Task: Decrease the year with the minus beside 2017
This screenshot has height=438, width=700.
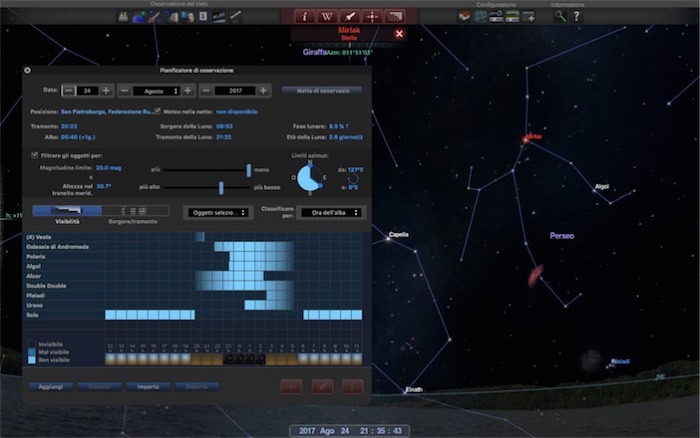Action: click(x=206, y=91)
